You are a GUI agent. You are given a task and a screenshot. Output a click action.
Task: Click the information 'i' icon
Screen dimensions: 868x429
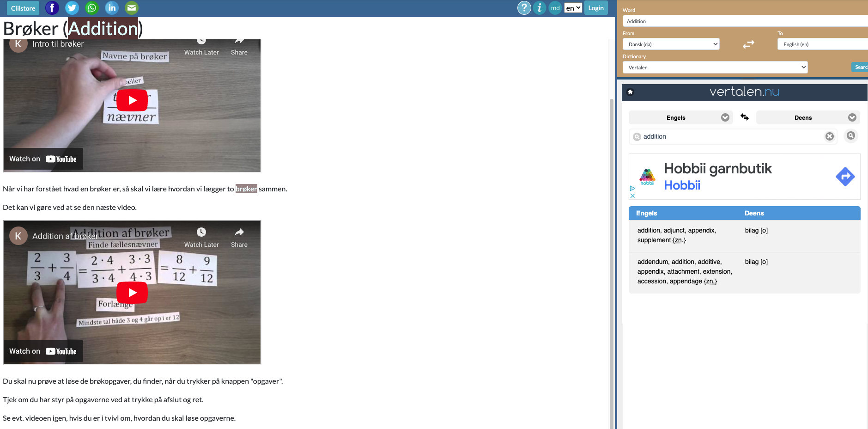(539, 8)
